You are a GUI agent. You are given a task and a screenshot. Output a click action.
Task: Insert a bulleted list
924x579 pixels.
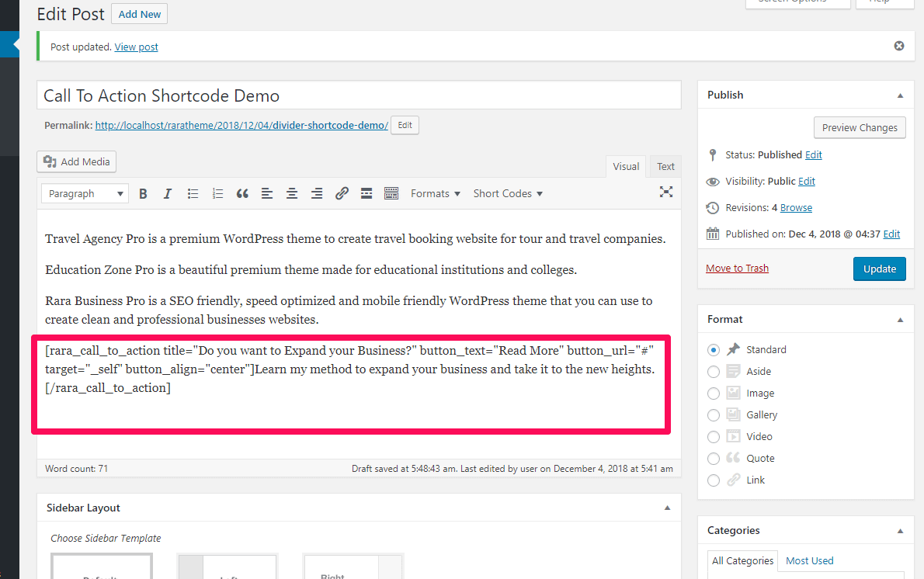tap(193, 194)
